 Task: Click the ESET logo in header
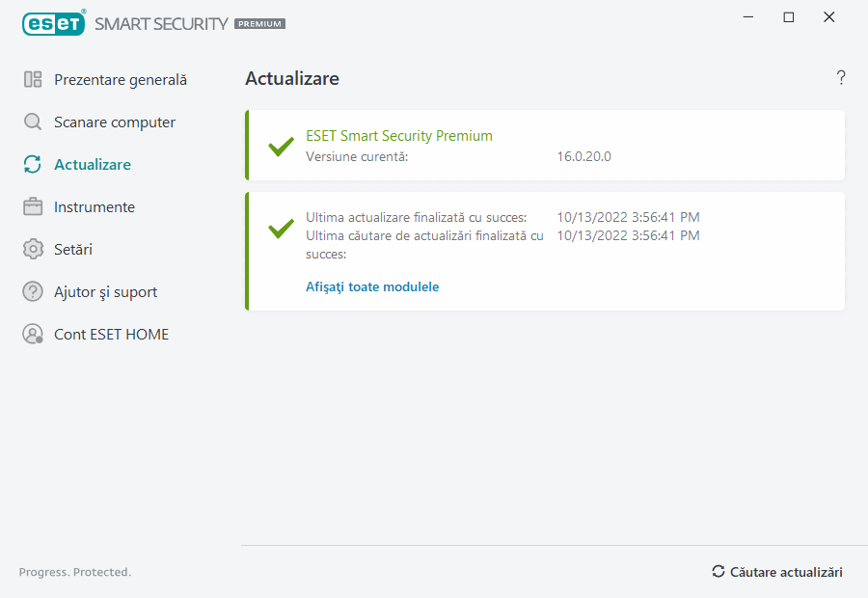pos(55,22)
